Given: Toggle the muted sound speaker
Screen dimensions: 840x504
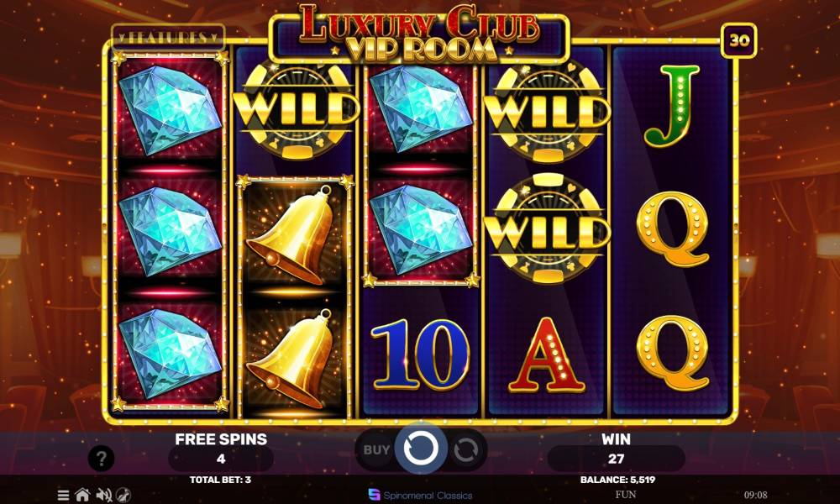Looking at the screenshot, I should [x=104, y=495].
